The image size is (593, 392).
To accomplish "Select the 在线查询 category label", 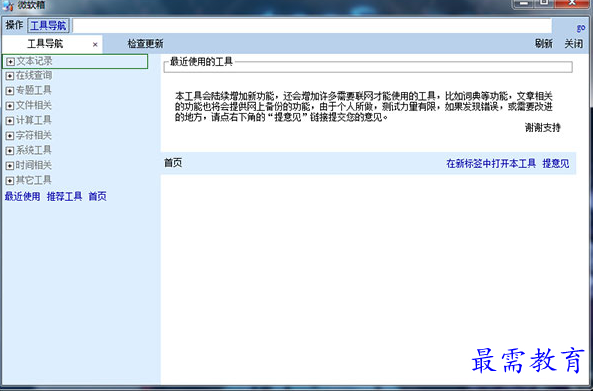I will [34, 76].
